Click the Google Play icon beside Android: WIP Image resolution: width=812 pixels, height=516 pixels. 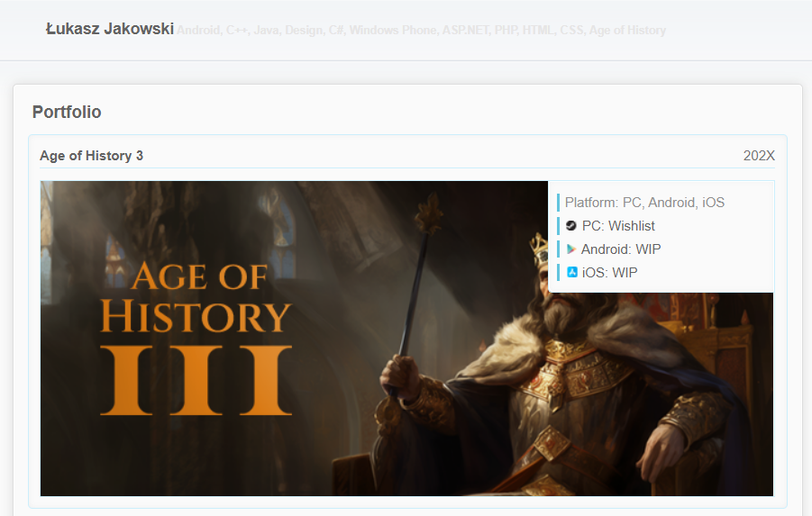tap(570, 249)
